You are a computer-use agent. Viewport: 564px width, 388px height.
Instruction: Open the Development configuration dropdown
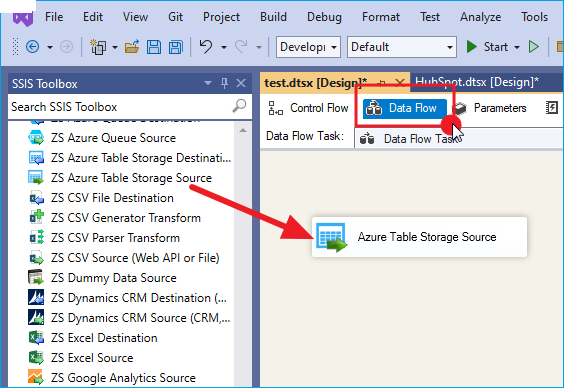coord(308,47)
